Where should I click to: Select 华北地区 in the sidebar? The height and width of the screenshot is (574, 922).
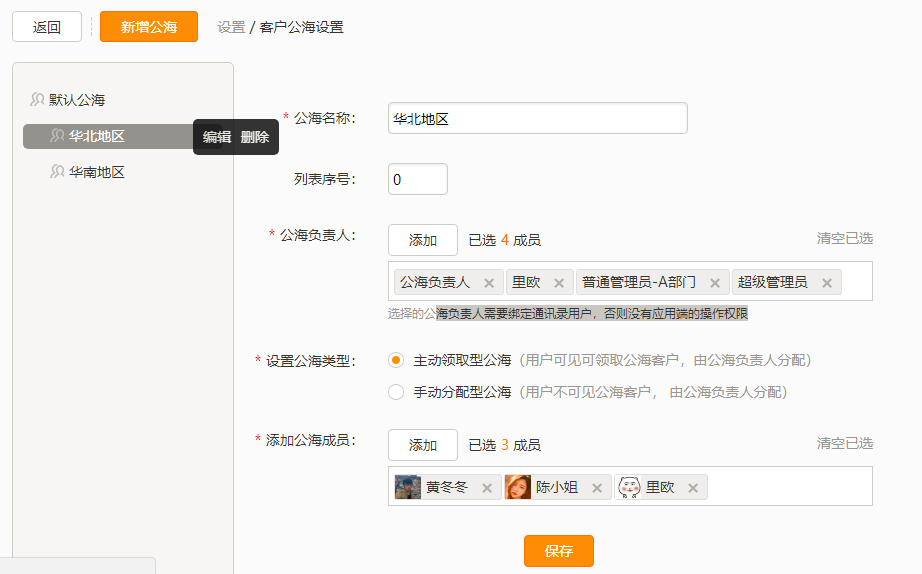pyautogui.click(x=96, y=136)
